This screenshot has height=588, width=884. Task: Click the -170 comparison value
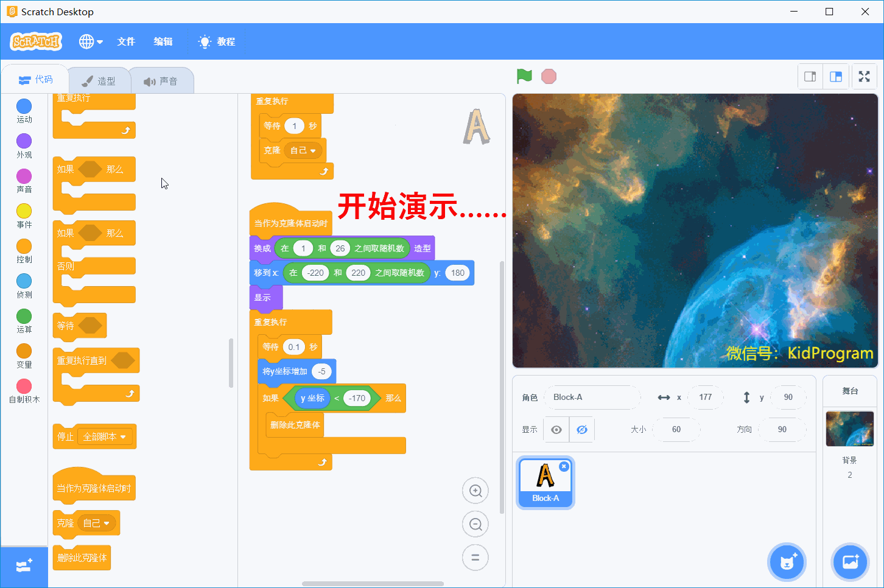[x=357, y=399]
